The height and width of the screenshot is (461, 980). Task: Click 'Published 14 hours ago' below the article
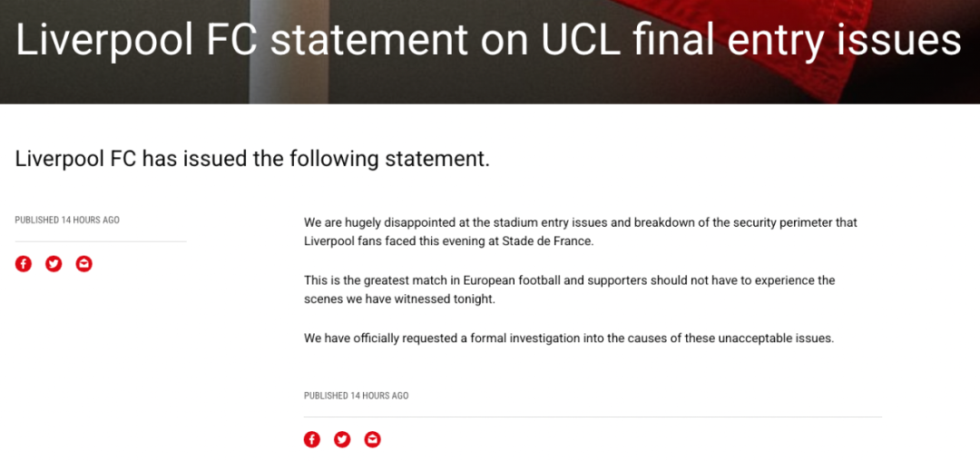coord(356,396)
